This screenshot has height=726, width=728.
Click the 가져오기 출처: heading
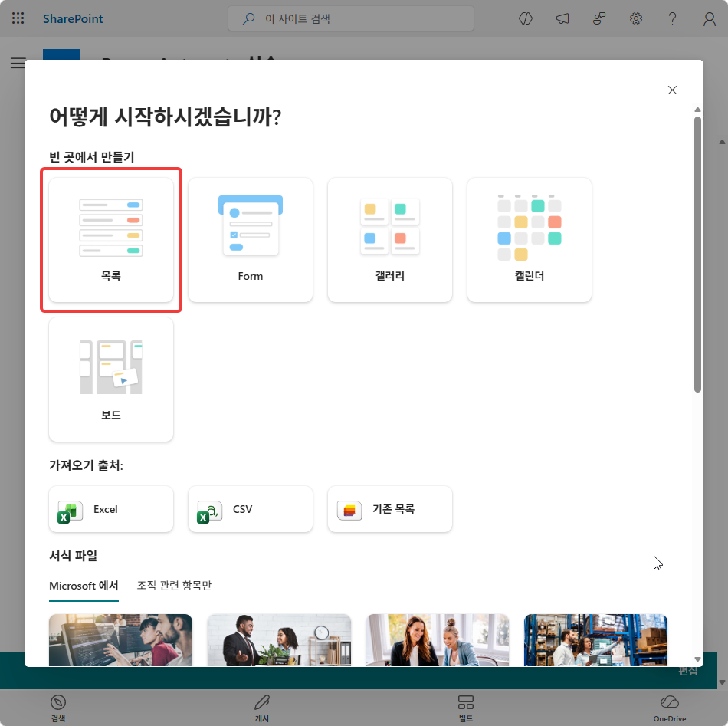click(x=87, y=465)
